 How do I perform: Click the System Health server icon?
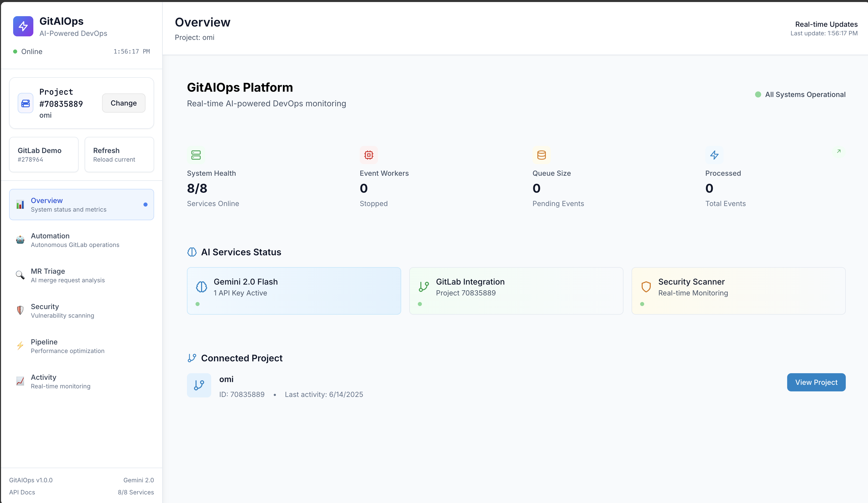click(196, 155)
